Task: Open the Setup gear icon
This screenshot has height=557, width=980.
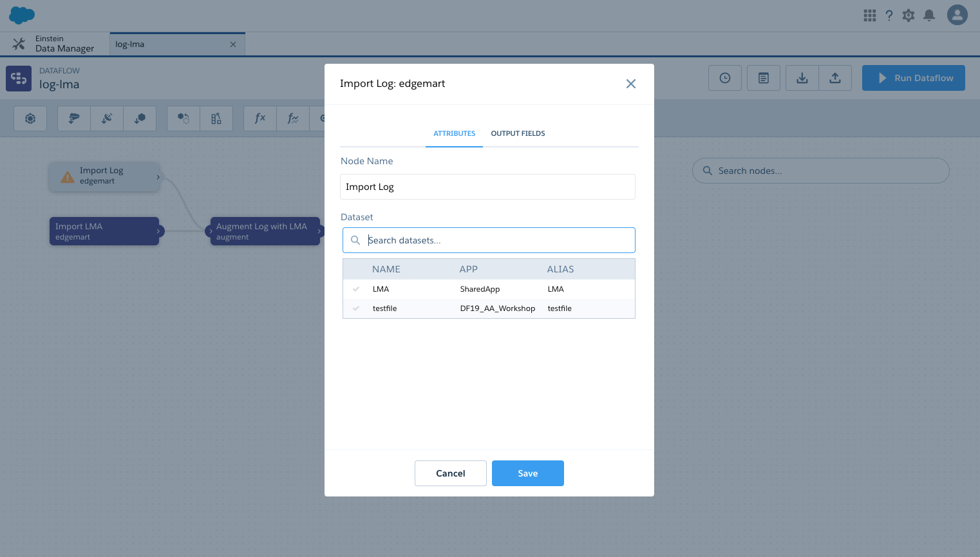Action: 909,15
